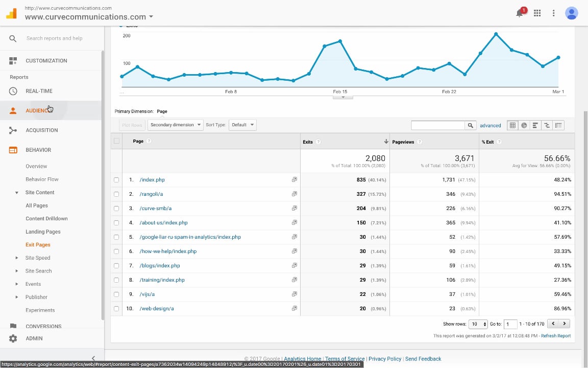Open /index.php page in new window icon
The width and height of the screenshot is (588, 368).
(295, 179)
